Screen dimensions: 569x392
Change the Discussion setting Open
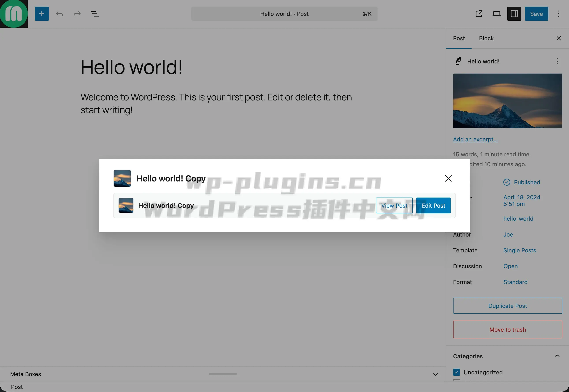coord(510,266)
